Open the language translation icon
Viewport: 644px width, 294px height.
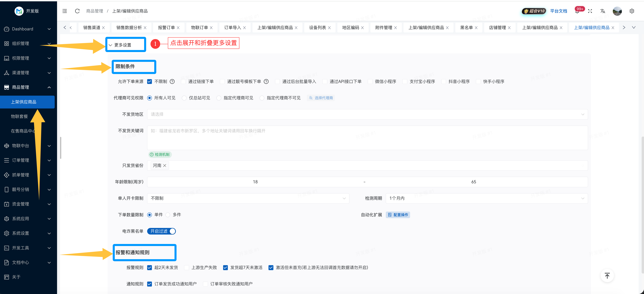coord(602,11)
